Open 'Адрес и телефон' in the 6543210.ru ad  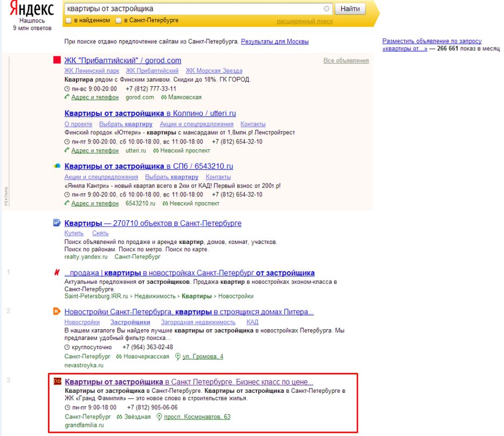pos(95,203)
